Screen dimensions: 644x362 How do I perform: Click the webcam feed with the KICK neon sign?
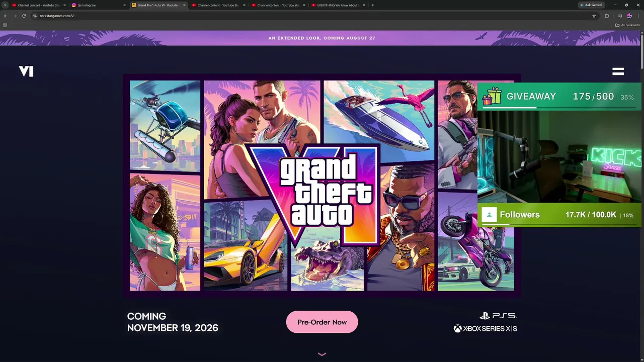[559, 156]
